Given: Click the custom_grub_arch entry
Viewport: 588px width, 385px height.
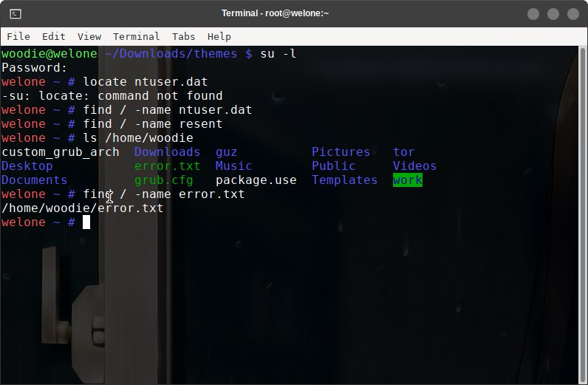Looking at the screenshot, I should tap(61, 152).
